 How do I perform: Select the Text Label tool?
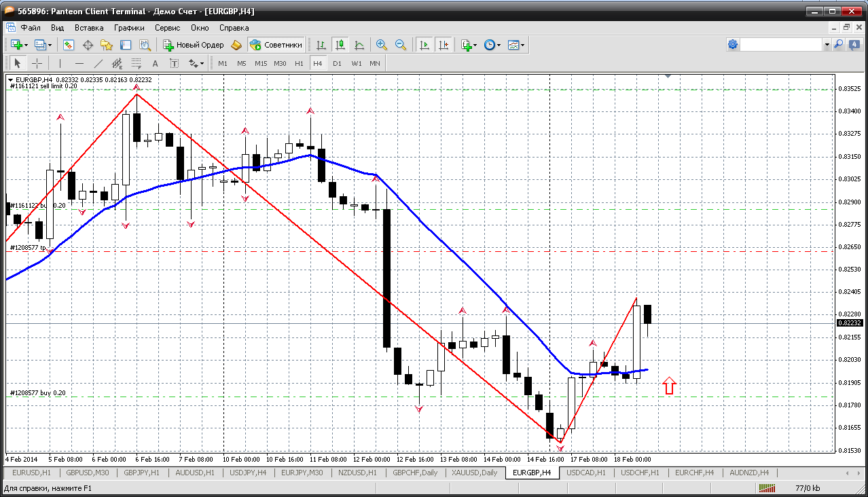click(174, 63)
